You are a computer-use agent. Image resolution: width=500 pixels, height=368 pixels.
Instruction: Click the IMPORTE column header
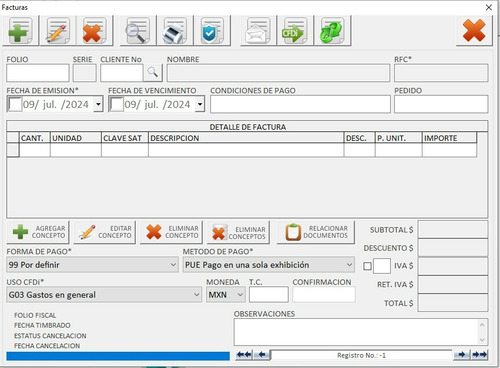(x=449, y=138)
